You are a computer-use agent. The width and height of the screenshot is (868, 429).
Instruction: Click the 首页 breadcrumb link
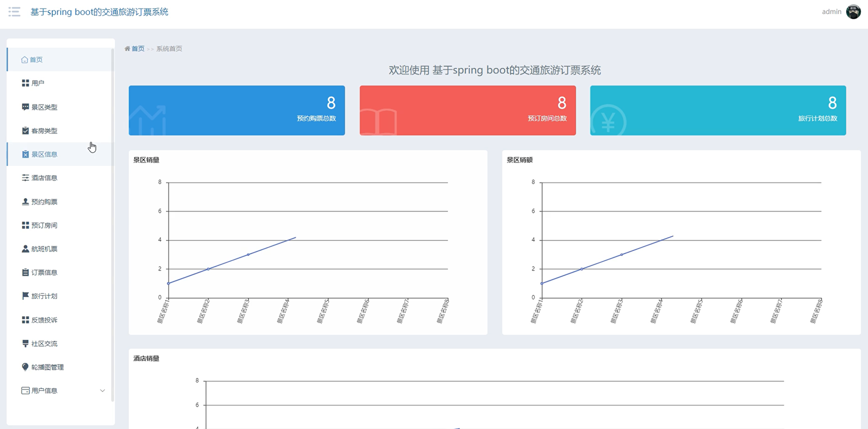click(x=138, y=48)
